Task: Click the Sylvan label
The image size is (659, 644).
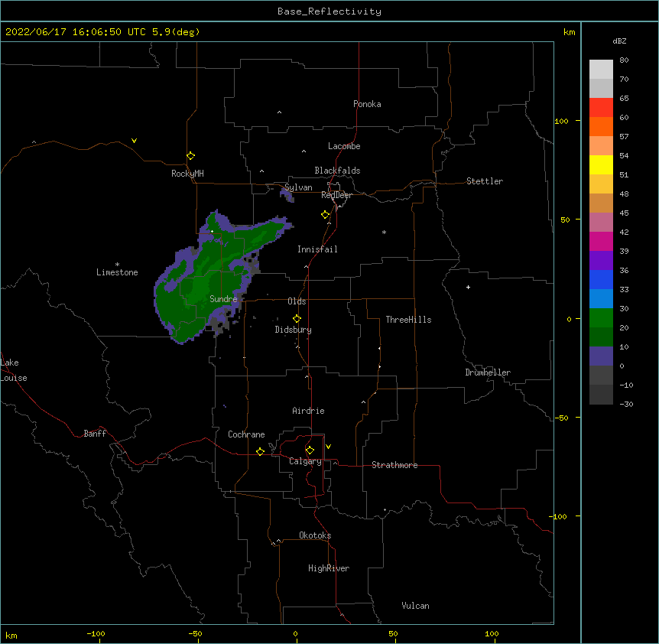Action: (x=298, y=187)
